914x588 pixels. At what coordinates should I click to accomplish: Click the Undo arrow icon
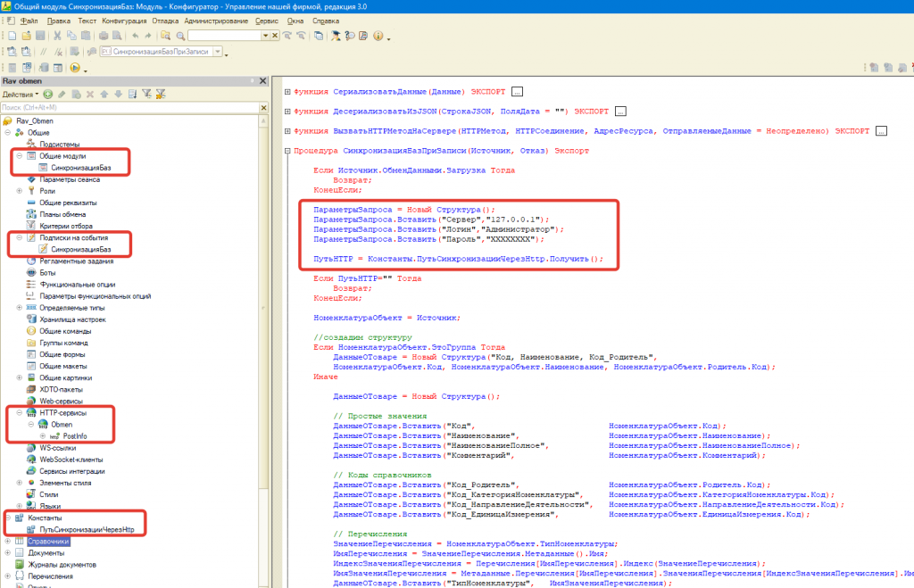click(135, 36)
